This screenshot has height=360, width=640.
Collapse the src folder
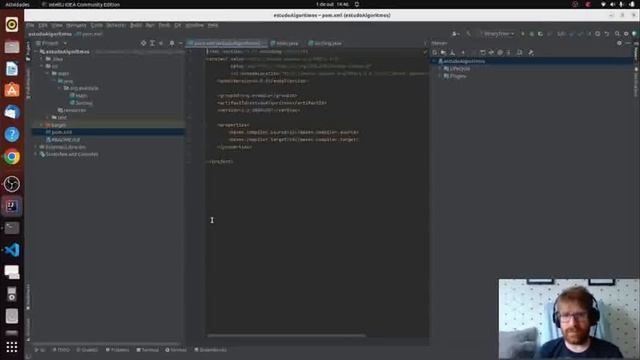pos(42,66)
